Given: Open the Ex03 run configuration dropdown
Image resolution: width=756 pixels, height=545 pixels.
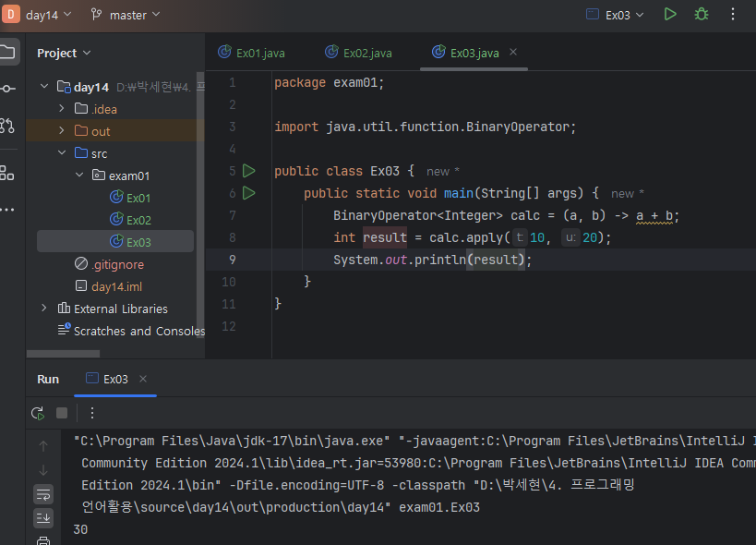Looking at the screenshot, I should pos(615,15).
